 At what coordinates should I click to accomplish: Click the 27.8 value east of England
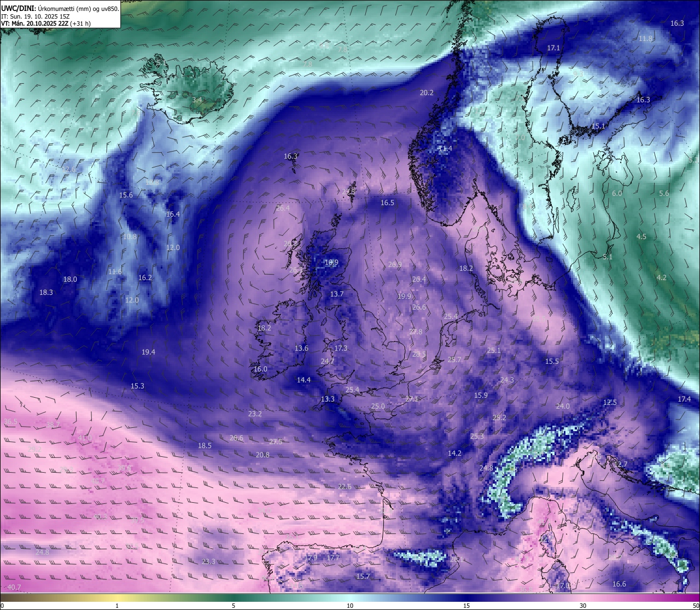pos(416,332)
